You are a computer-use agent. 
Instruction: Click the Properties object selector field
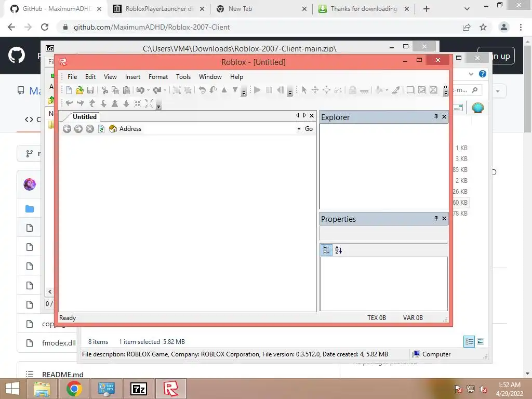[384, 233]
